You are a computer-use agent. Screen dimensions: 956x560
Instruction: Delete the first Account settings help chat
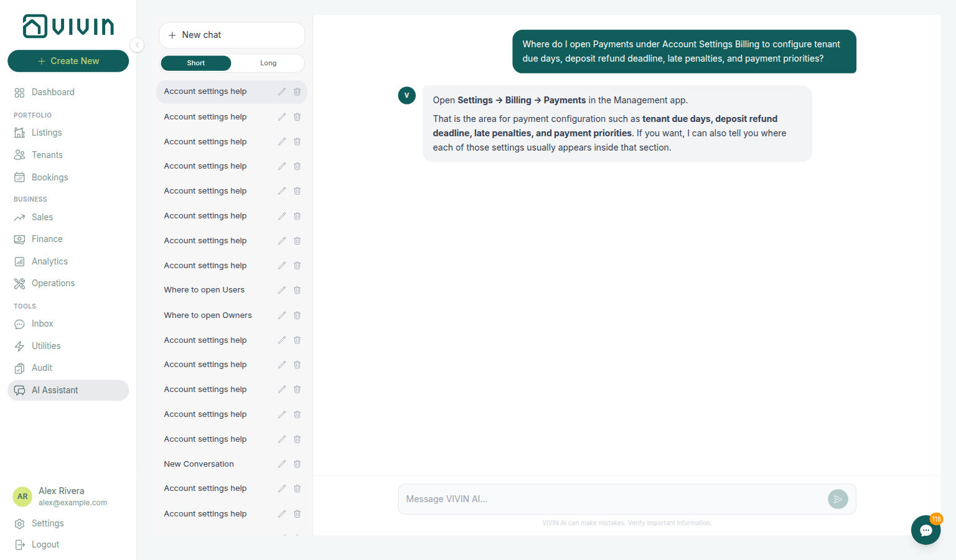[298, 91]
